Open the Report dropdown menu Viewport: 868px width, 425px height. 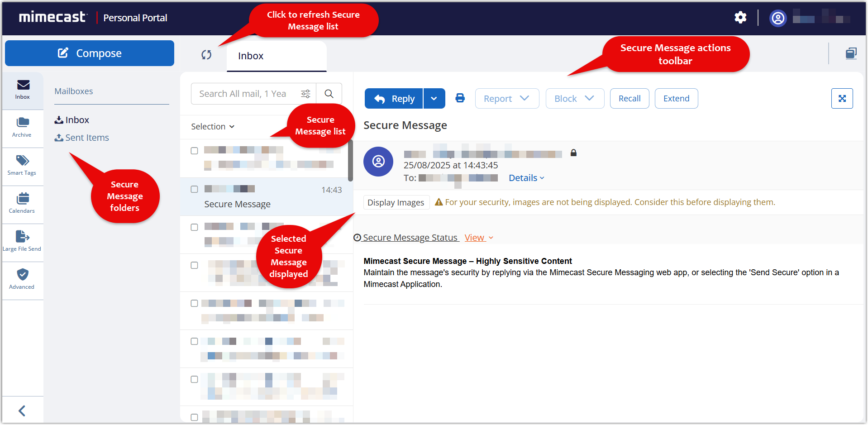pos(507,98)
